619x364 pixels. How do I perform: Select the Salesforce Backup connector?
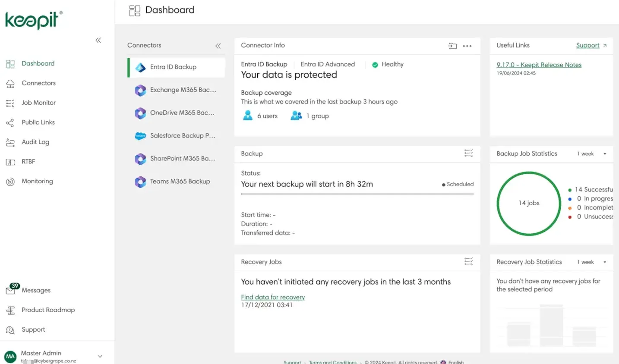(176, 136)
